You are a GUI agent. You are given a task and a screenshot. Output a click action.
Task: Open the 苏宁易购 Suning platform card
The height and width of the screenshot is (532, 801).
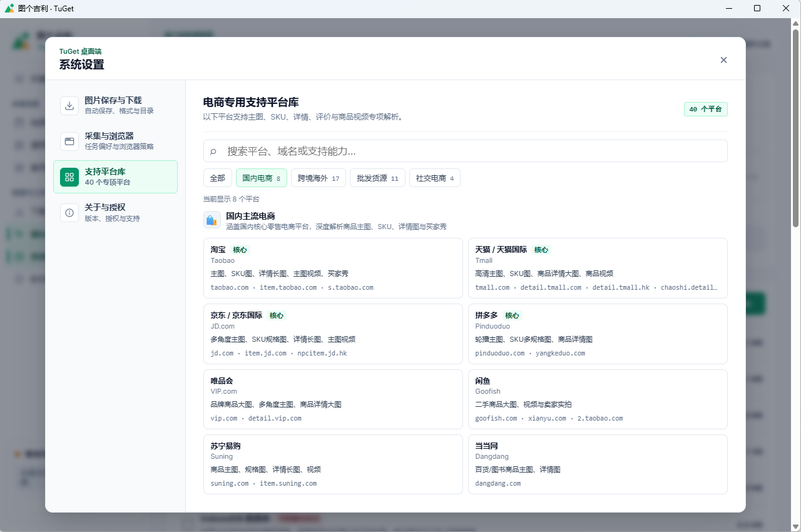(333, 464)
